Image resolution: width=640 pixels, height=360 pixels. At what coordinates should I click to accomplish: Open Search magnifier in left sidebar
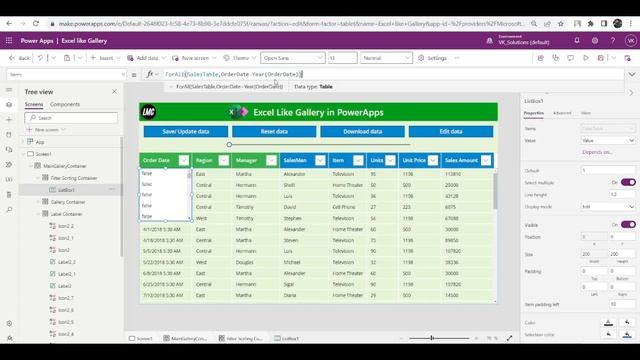pos(9,210)
